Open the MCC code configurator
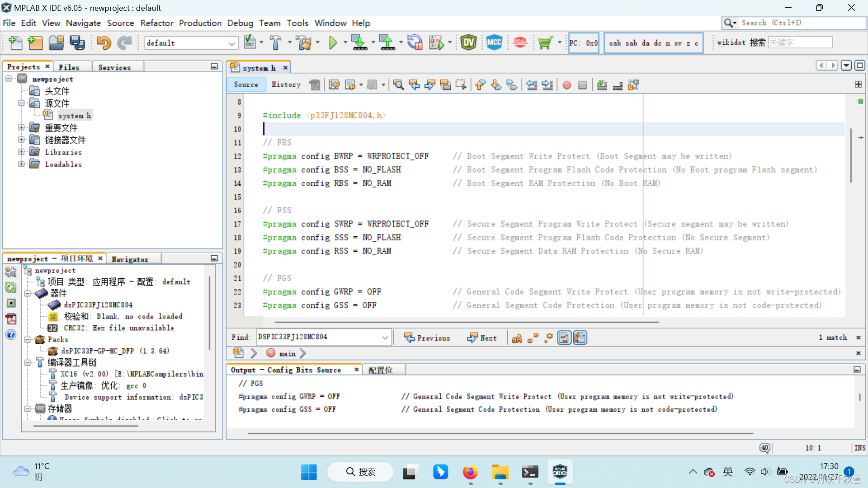 (494, 43)
